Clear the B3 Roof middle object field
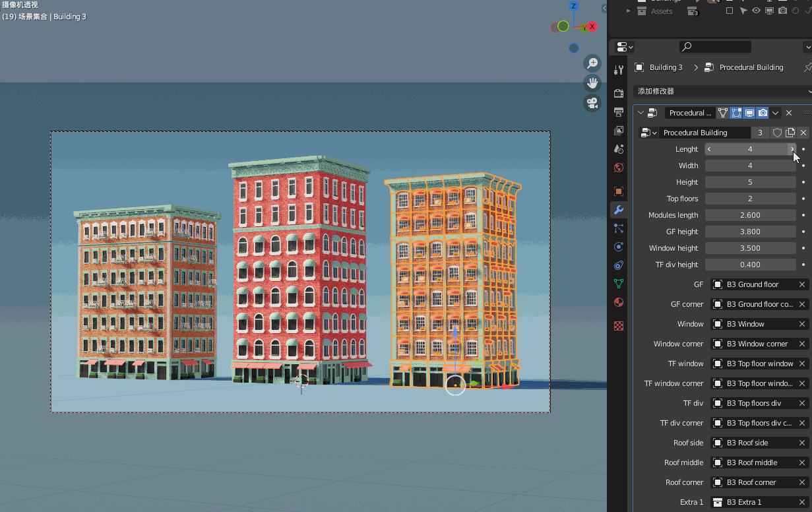 tap(802, 463)
